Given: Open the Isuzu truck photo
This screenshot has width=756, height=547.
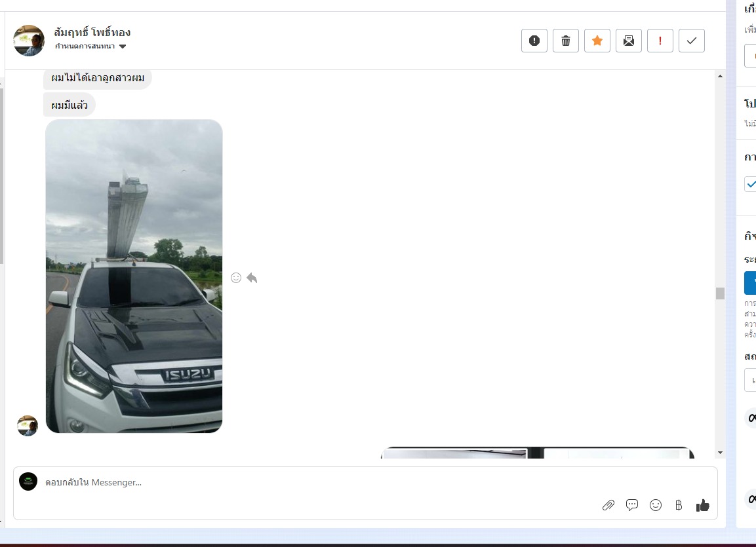Looking at the screenshot, I should point(134,276).
